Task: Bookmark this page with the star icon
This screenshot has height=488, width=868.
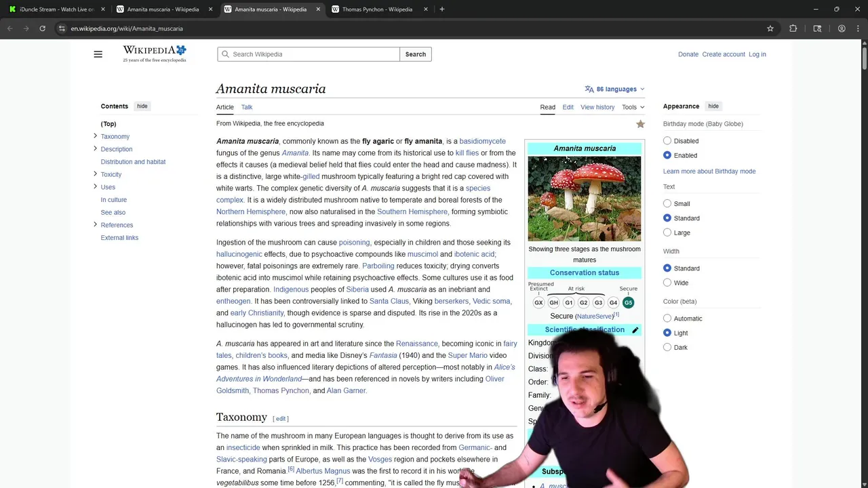Action: coord(770,28)
